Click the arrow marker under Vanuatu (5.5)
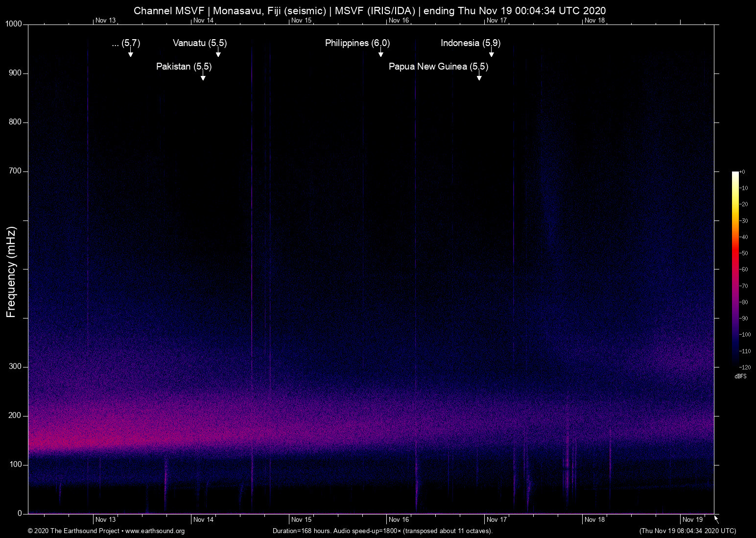The image size is (756, 538). [x=218, y=52]
